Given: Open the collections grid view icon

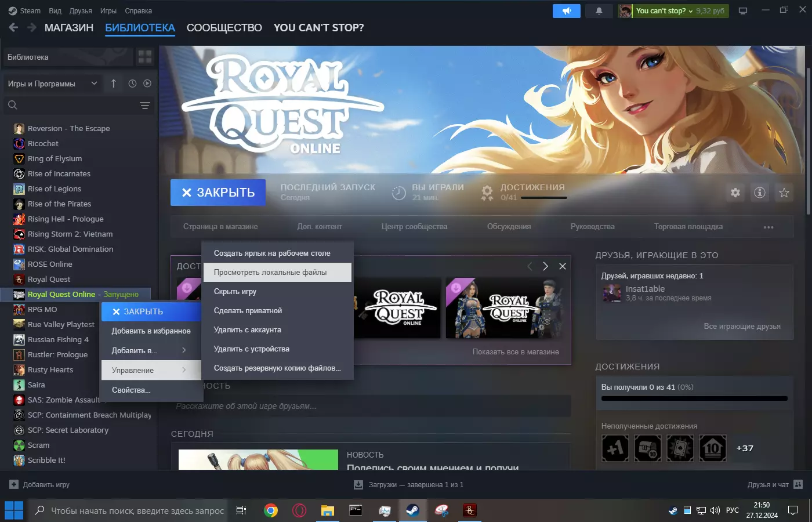Looking at the screenshot, I should (145, 57).
